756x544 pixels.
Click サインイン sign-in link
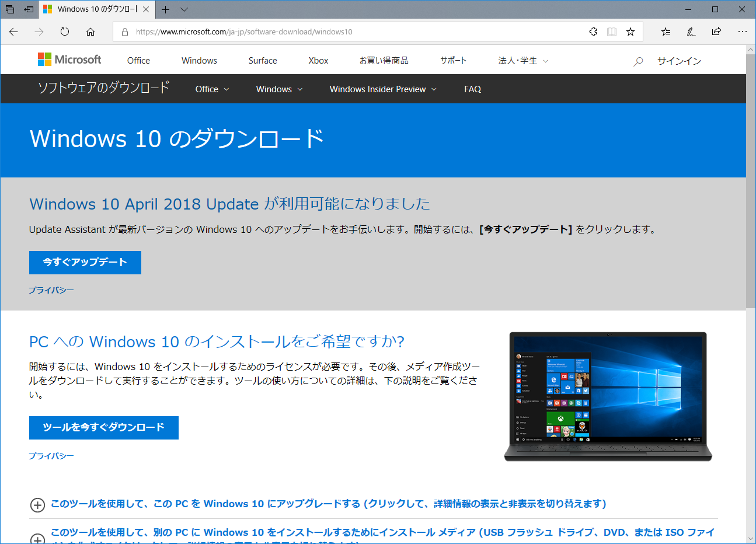679,61
